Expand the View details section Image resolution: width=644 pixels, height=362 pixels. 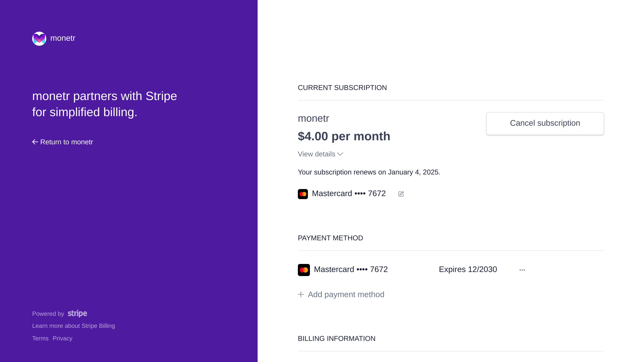tap(320, 154)
